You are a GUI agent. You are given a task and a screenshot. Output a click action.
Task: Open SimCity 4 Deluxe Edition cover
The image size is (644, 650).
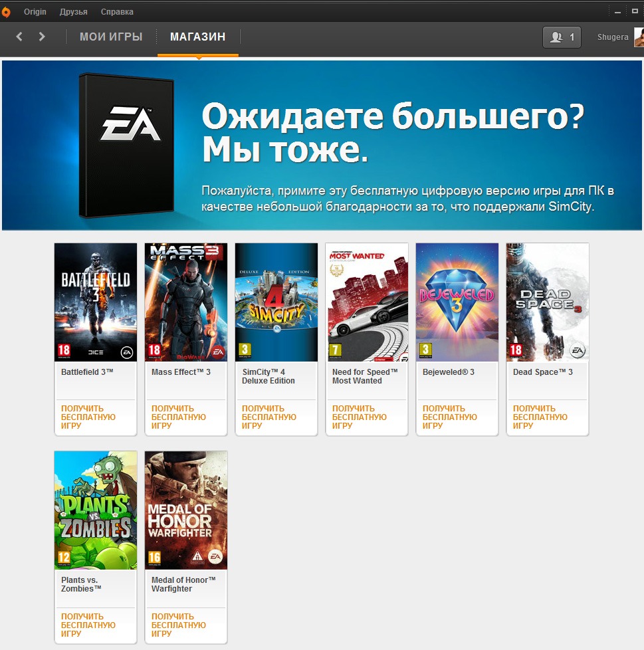(276, 302)
